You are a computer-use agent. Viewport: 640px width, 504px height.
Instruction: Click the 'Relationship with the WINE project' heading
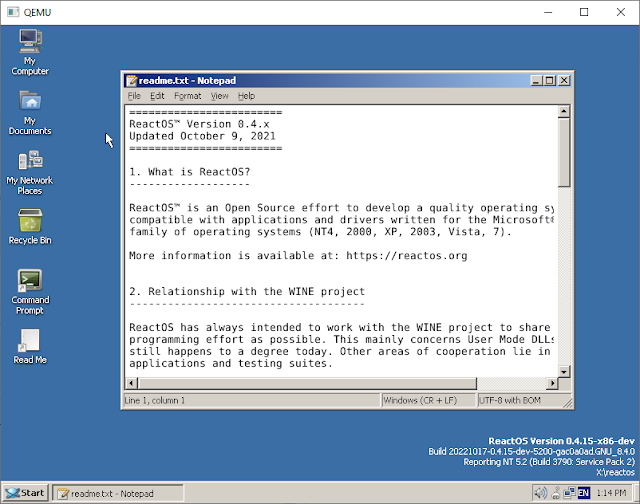point(256,291)
